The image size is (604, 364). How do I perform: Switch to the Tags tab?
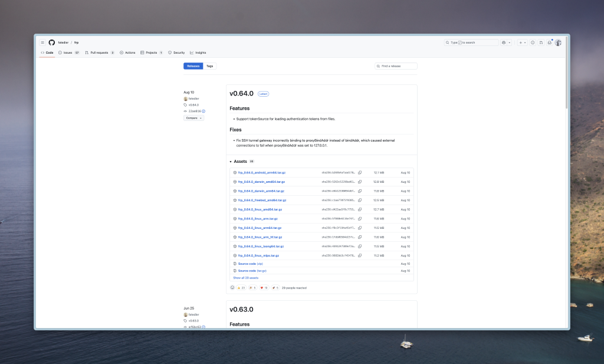click(x=209, y=66)
